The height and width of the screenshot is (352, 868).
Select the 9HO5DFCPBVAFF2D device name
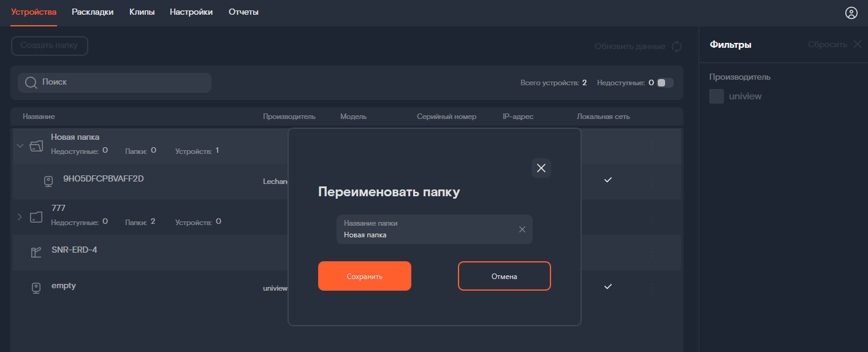(104, 178)
